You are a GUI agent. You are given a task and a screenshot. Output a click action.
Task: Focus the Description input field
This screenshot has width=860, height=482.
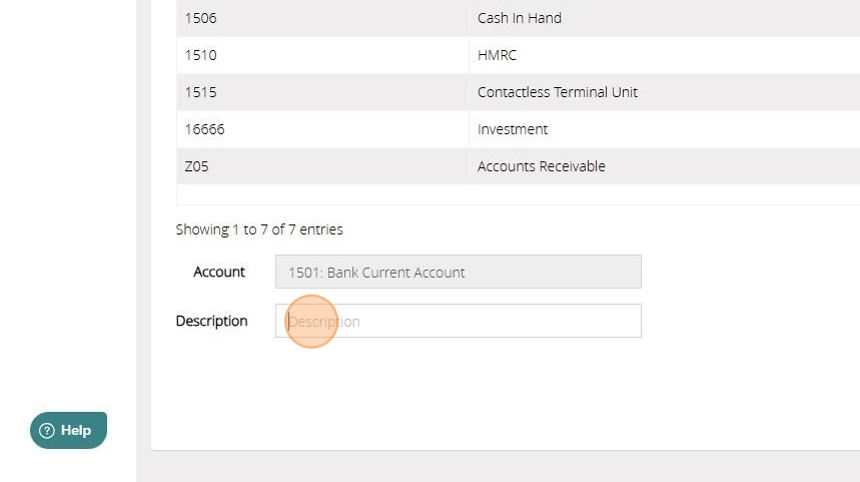[x=458, y=321]
